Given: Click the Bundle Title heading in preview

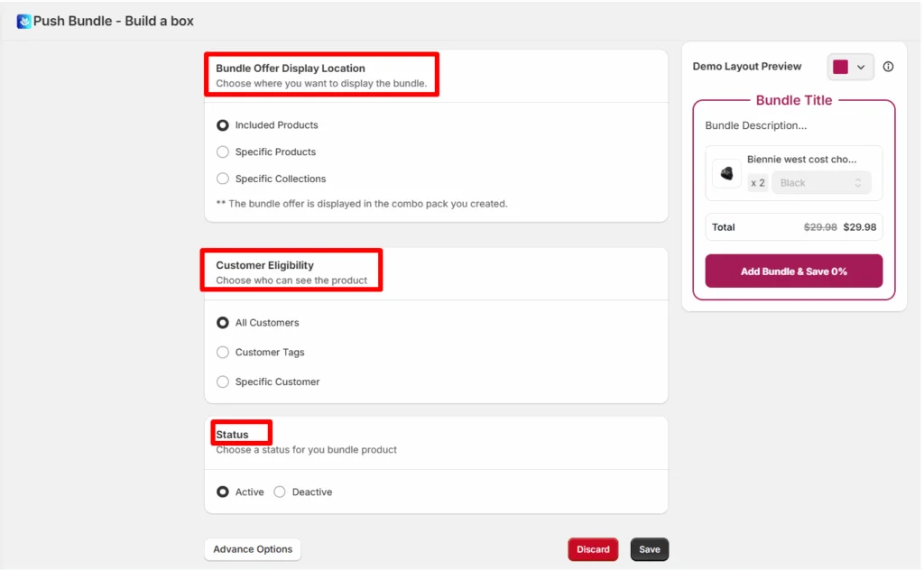Looking at the screenshot, I should (794, 100).
